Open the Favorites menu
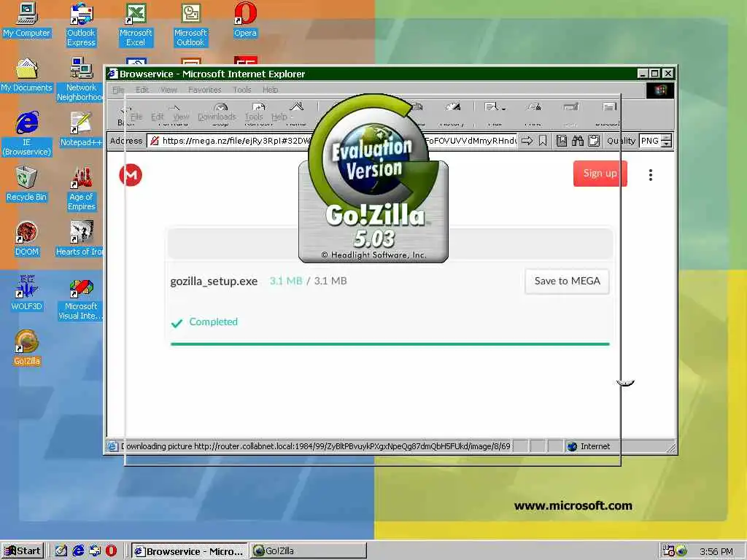 point(204,90)
